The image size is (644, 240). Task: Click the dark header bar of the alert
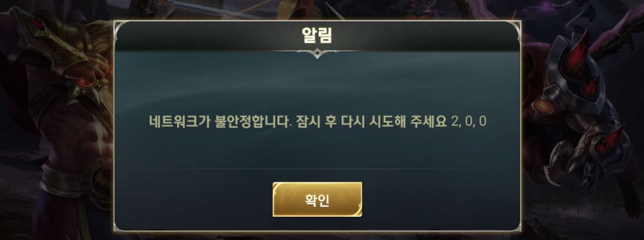pyautogui.click(x=317, y=36)
